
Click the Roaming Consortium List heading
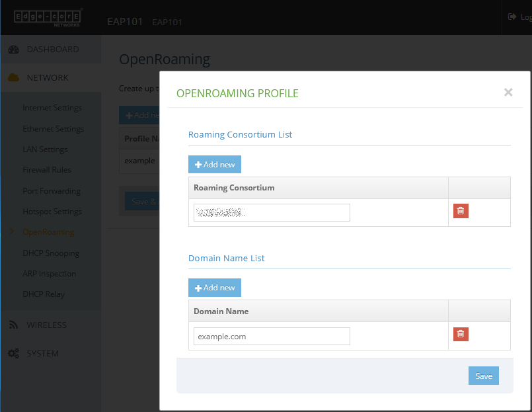pyautogui.click(x=240, y=134)
